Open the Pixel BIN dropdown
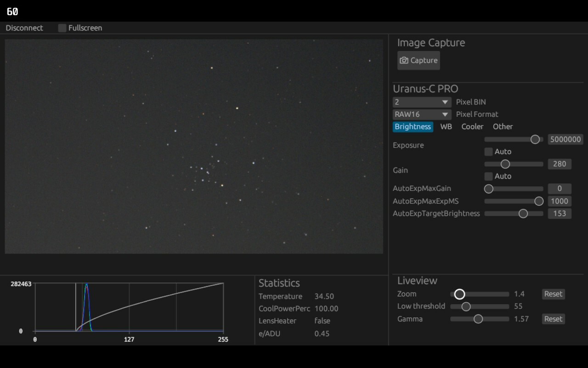 (421, 102)
